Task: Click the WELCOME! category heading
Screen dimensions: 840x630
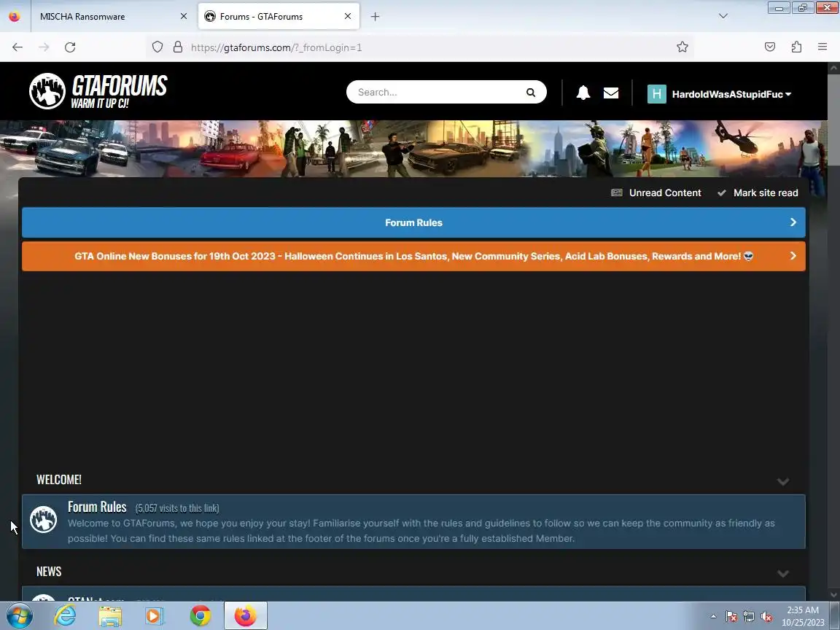Action: (x=59, y=480)
